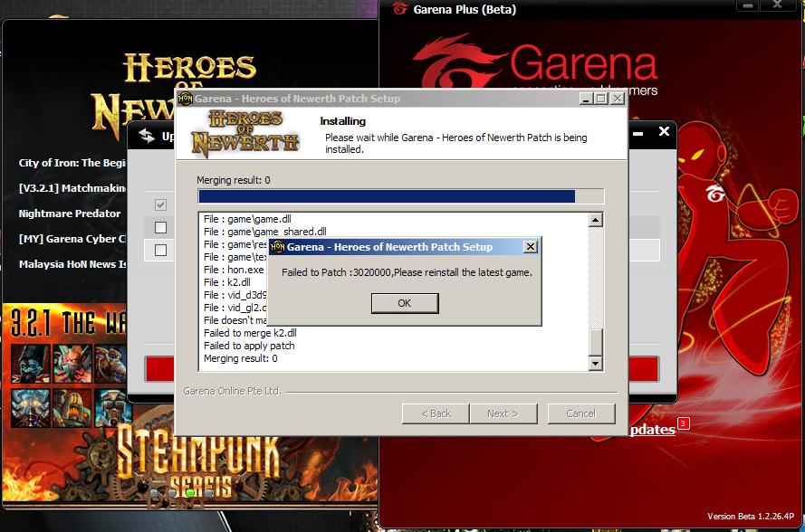Click the Garena dragon logo in Garena Plus
Image resolution: width=805 pixels, height=532 pixels.
[x=459, y=62]
